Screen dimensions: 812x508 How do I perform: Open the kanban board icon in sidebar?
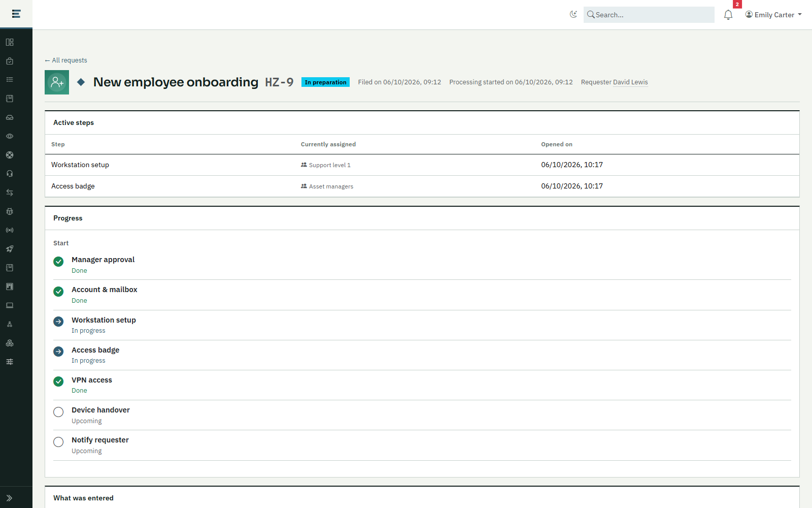(10, 287)
